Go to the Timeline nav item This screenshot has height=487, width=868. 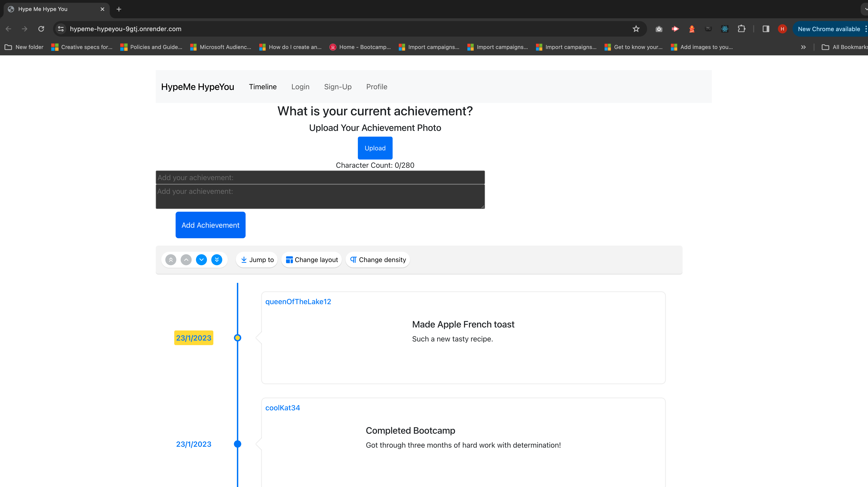click(263, 87)
